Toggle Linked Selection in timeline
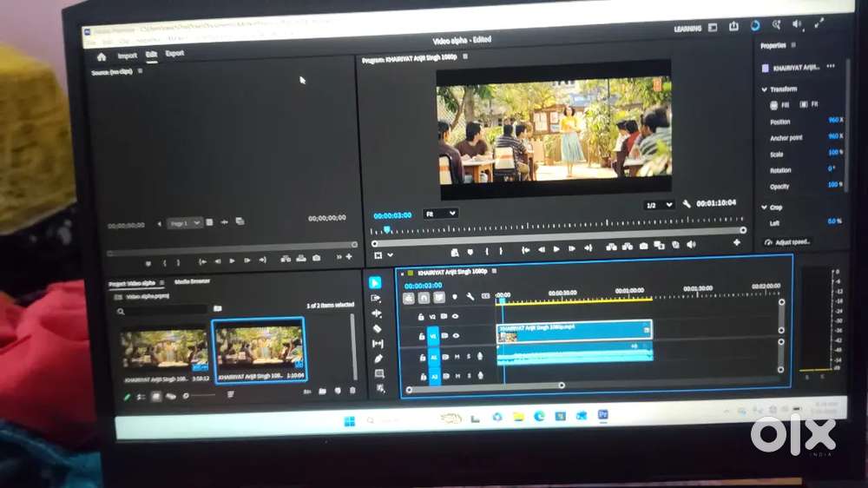This screenshot has height=488, width=868. pyautogui.click(x=439, y=298)
